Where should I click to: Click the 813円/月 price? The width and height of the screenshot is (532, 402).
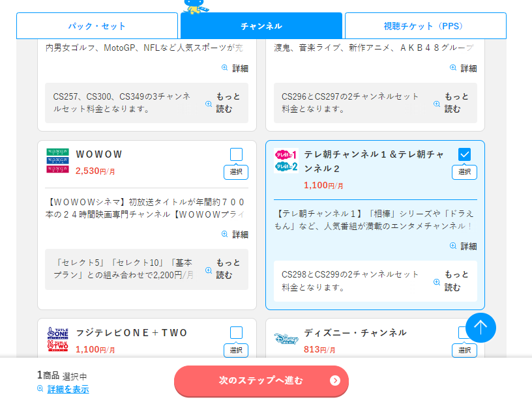319,349
